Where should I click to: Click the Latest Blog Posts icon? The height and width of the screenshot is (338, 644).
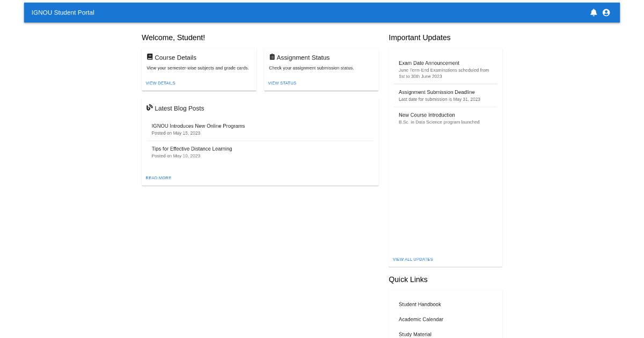tap(150, 108)
